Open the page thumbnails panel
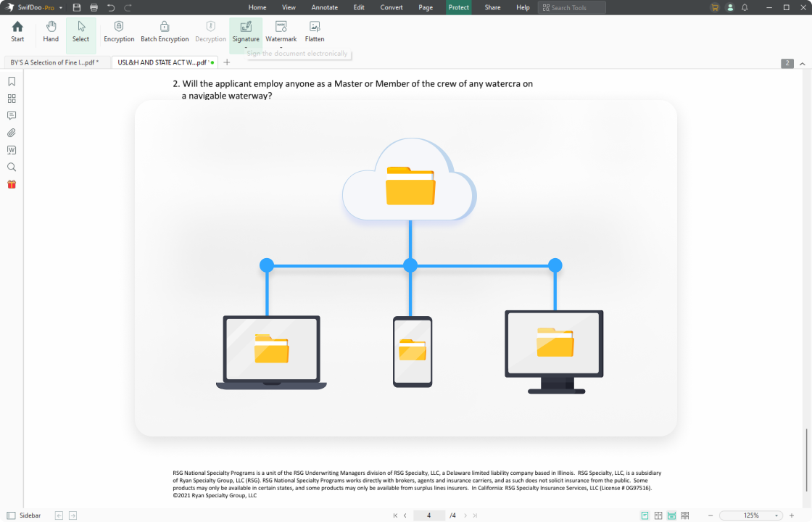This screenshot has height=522, width=812. tap(12, 99)
